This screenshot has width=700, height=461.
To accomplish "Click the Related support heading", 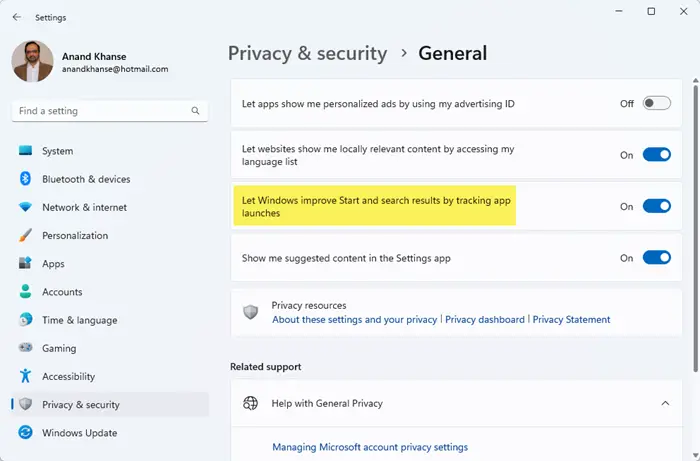I will pos(266,367).
